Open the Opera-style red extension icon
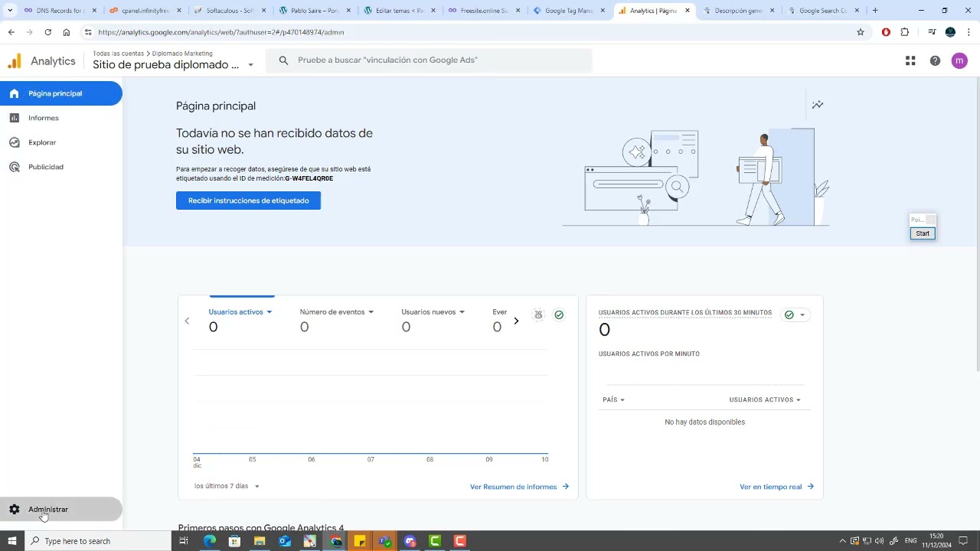This screenshot has width=980, height=551. [886, 32]
